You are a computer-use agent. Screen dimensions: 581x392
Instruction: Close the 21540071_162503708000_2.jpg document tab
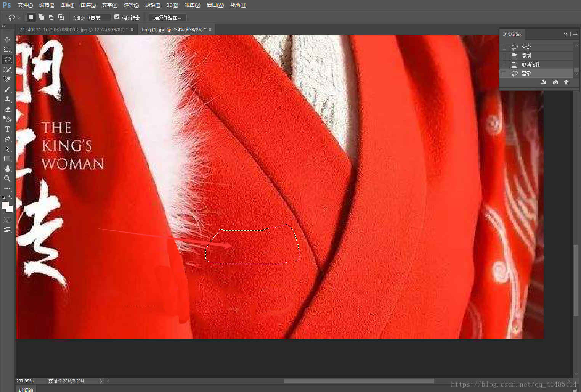click(x=132, y=29)
